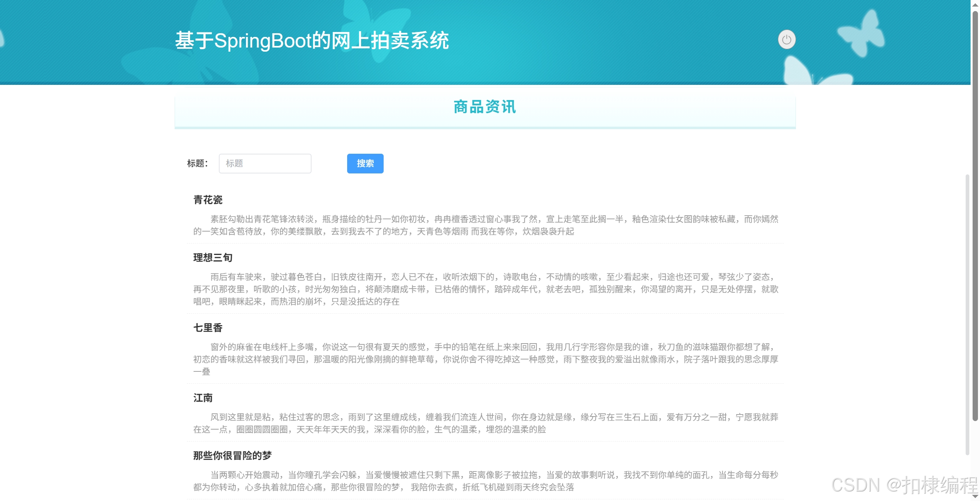980x501 pixels.
Task: Click the 江南 summary starting 风到这里就是粘
Action: pyautogui.click(x=486, y=424)
